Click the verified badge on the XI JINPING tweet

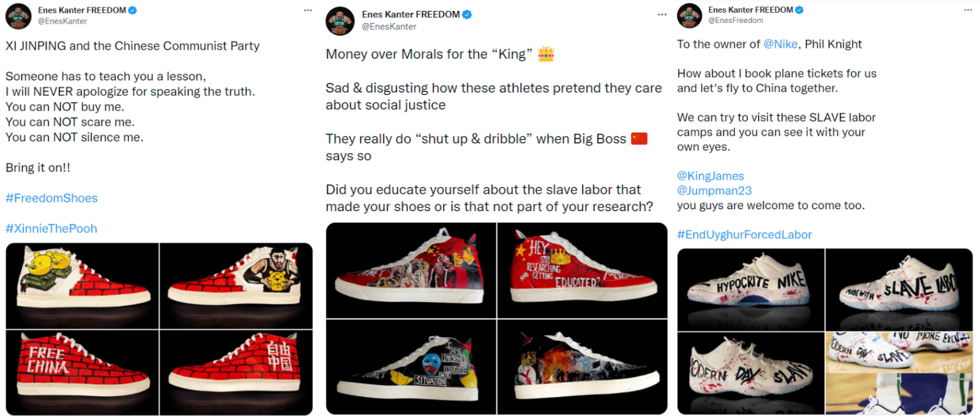tap(132, 10)
